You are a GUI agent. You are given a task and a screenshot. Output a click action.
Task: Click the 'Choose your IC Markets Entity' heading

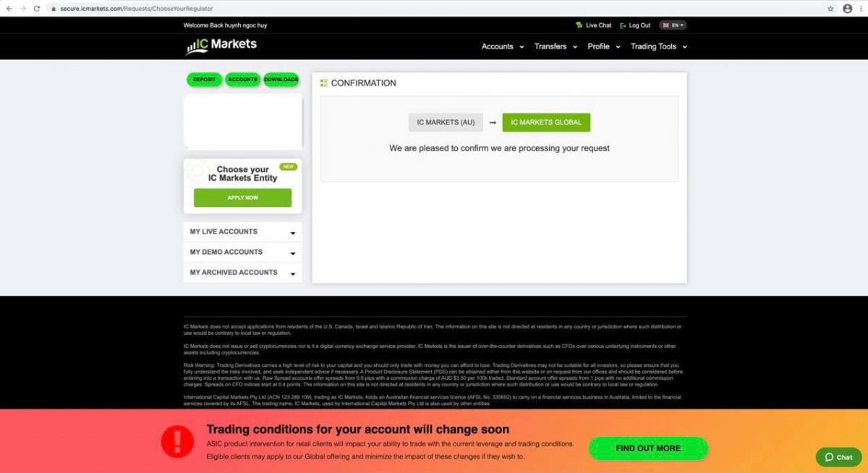point(243,174)
